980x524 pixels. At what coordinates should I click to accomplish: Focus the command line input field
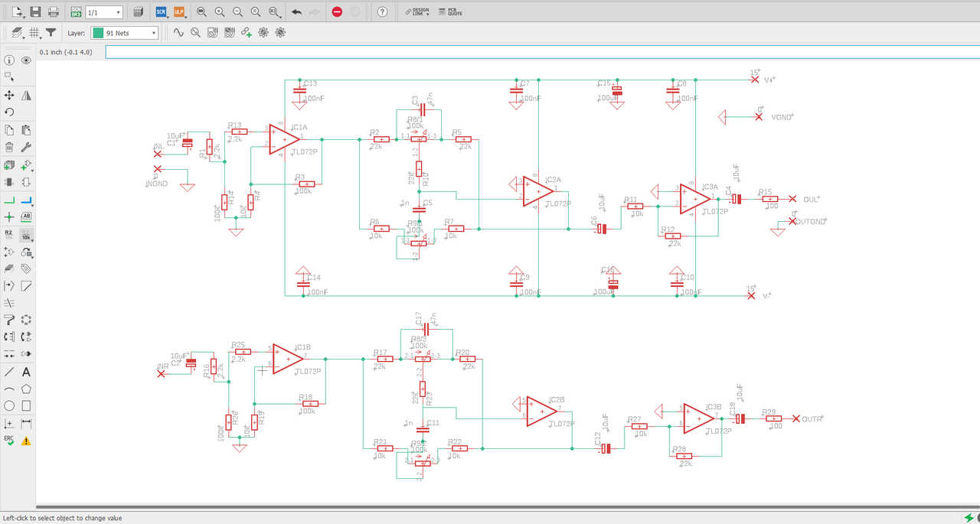(541, 52)
